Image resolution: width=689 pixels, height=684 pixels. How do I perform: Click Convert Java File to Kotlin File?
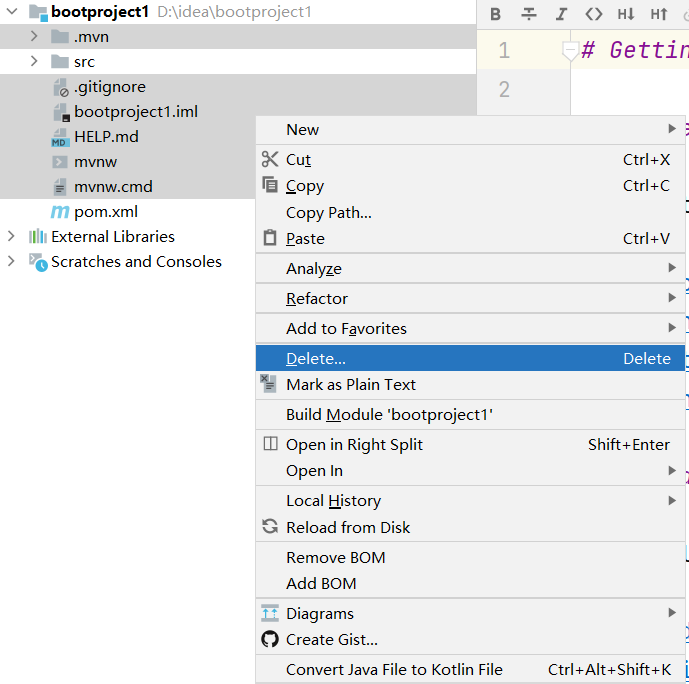coord(394,669)
